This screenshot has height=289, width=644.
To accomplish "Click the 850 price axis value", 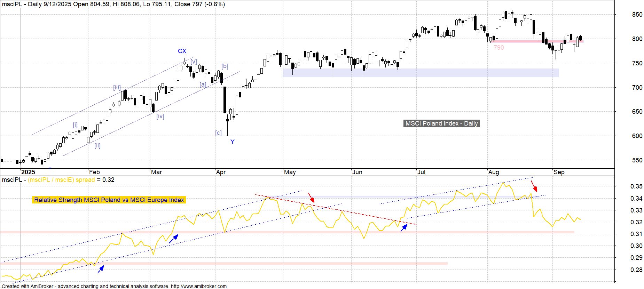I will (x=637, y=15).
